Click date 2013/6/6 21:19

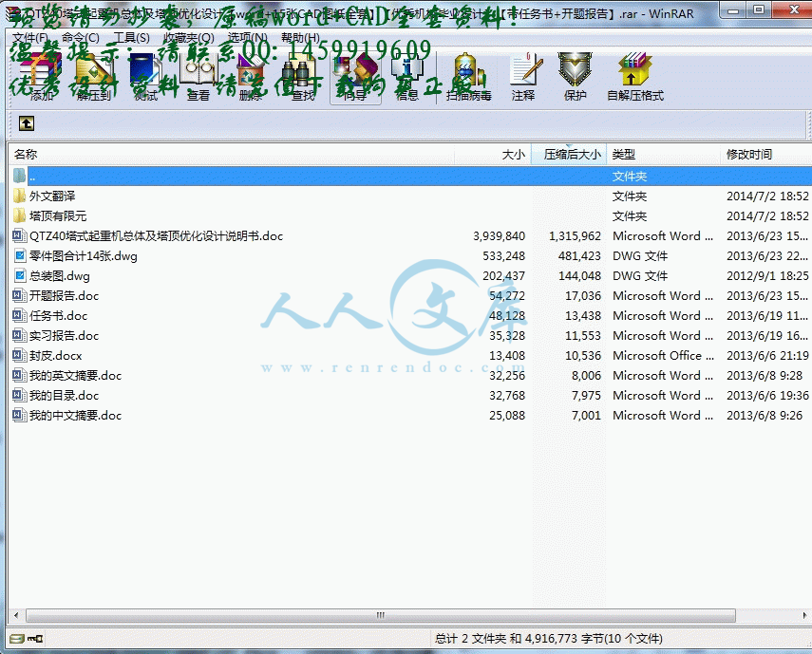click(767, 355)
